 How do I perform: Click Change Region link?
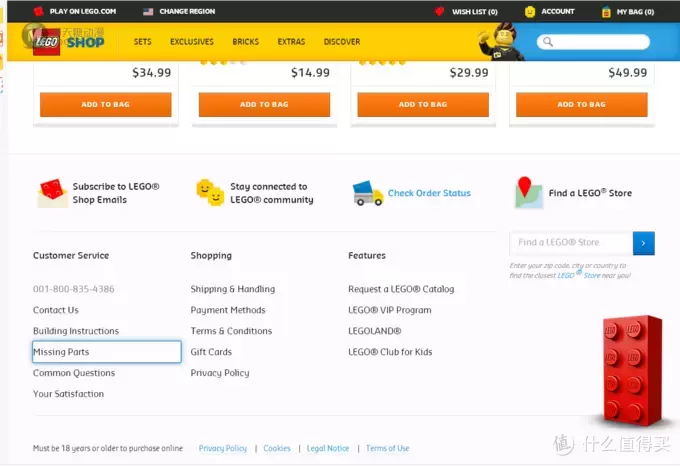pyautogui.click(x=187, y=11)
